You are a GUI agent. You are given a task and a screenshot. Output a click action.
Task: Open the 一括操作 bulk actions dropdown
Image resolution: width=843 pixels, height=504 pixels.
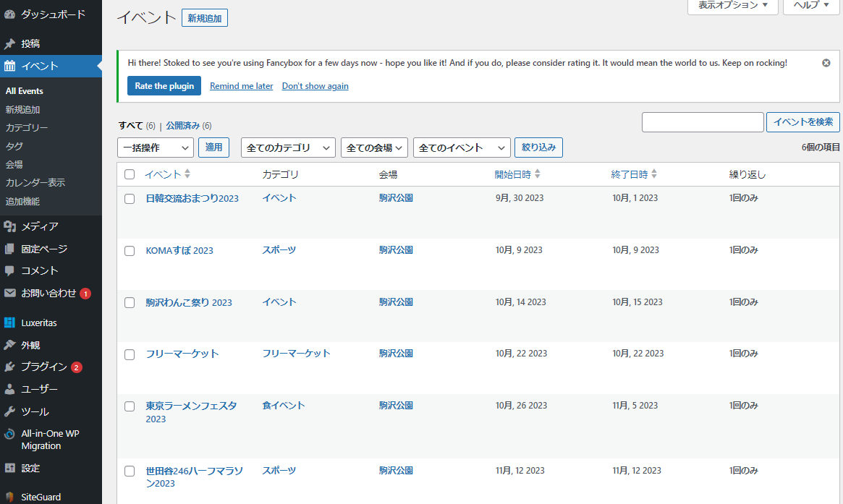point(155,148)
